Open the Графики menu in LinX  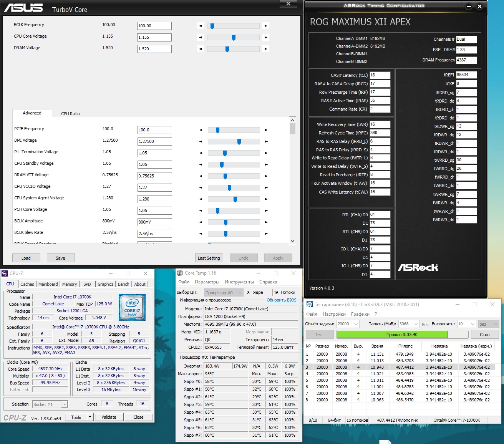click(360, 314)
